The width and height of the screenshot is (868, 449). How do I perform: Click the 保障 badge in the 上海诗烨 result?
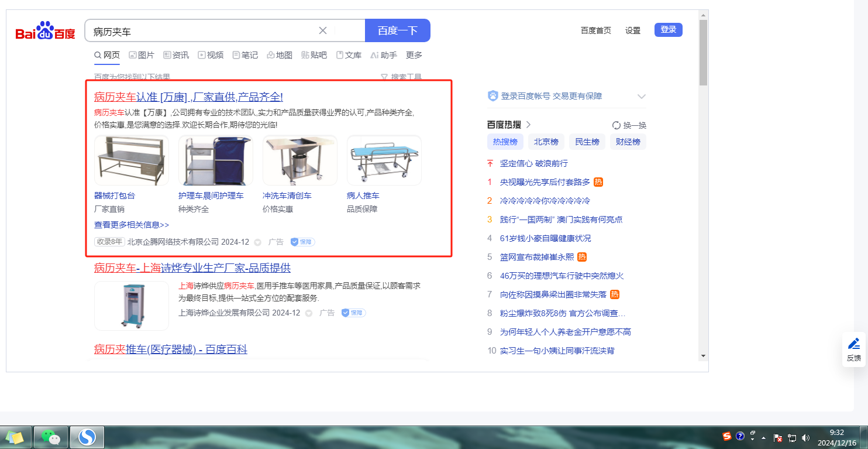353,313
